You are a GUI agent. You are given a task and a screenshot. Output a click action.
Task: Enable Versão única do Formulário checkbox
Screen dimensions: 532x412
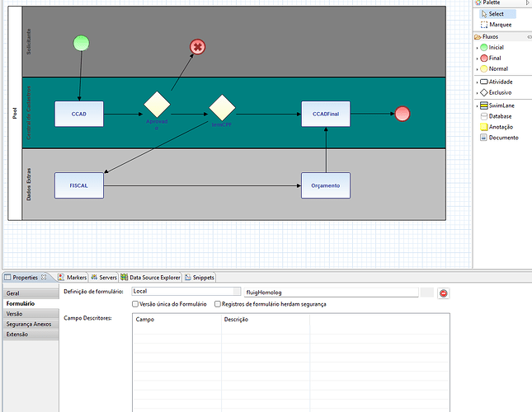pos(136,304)
